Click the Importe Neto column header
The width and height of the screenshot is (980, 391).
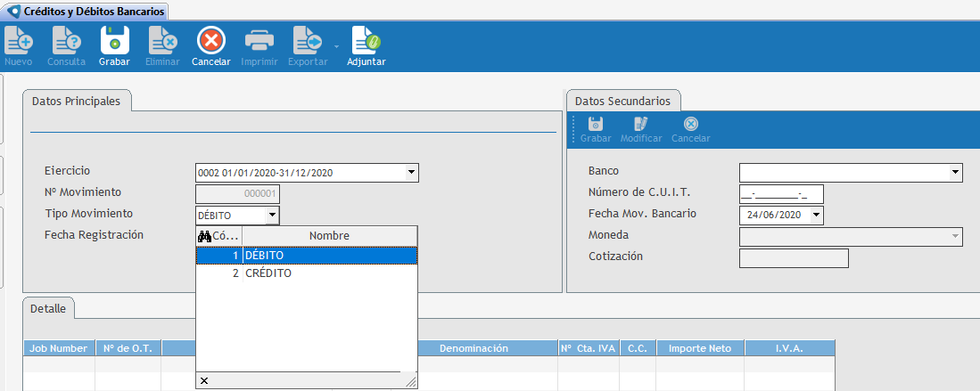point(699,348)
